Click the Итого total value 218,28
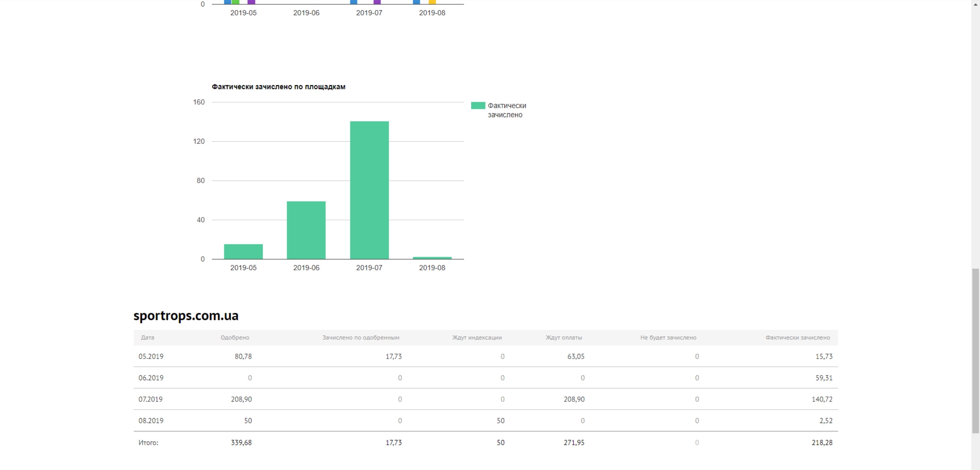The height and width of the screenshot is (470, 980). [822, 442]
